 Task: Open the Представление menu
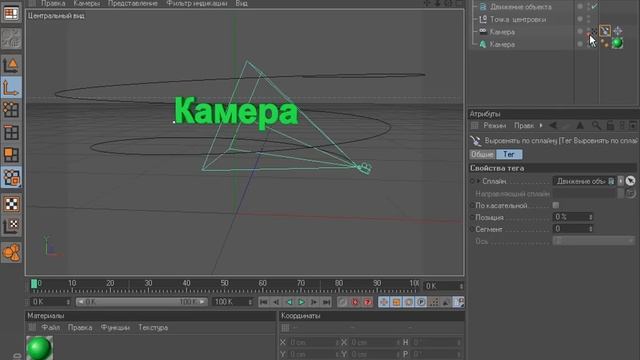tap(133, 3)
